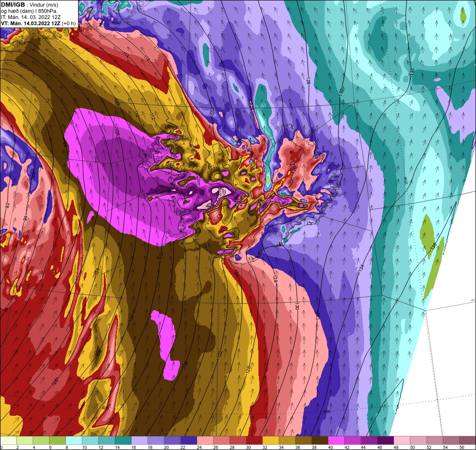Screen dimensions: 476x450
Task: Click the '122' height contour label
Action: click(220, 354)
